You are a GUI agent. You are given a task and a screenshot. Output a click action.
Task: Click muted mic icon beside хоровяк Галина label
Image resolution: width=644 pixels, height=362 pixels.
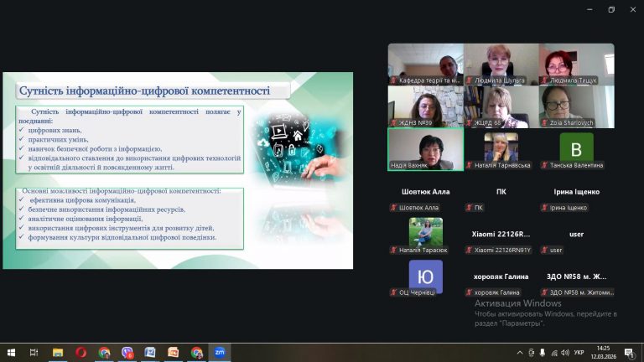click(469, 292)
